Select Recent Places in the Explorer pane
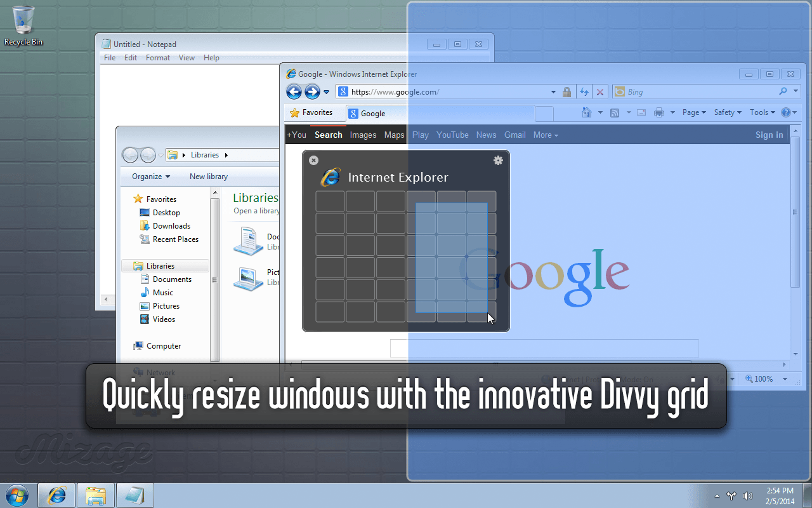Viewport: 812px width, 508px height. pos(176,239)
